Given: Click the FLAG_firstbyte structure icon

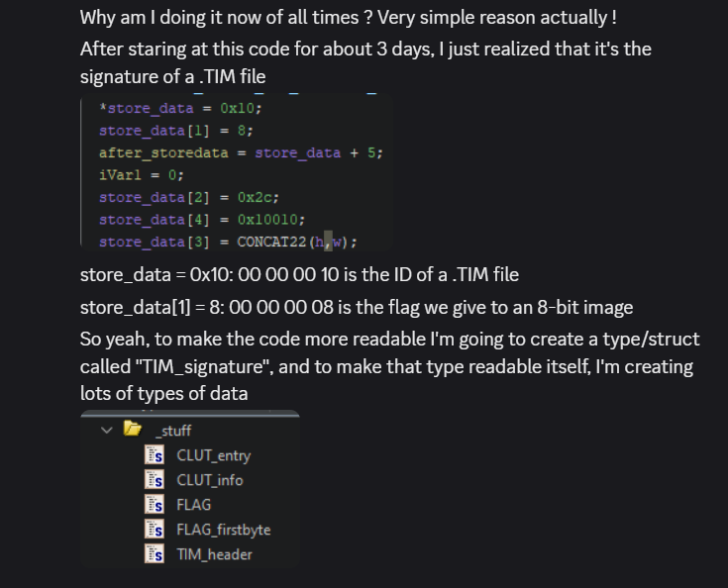Looking at the screenshot, I should pyautogui.click(x=154, y=530).
